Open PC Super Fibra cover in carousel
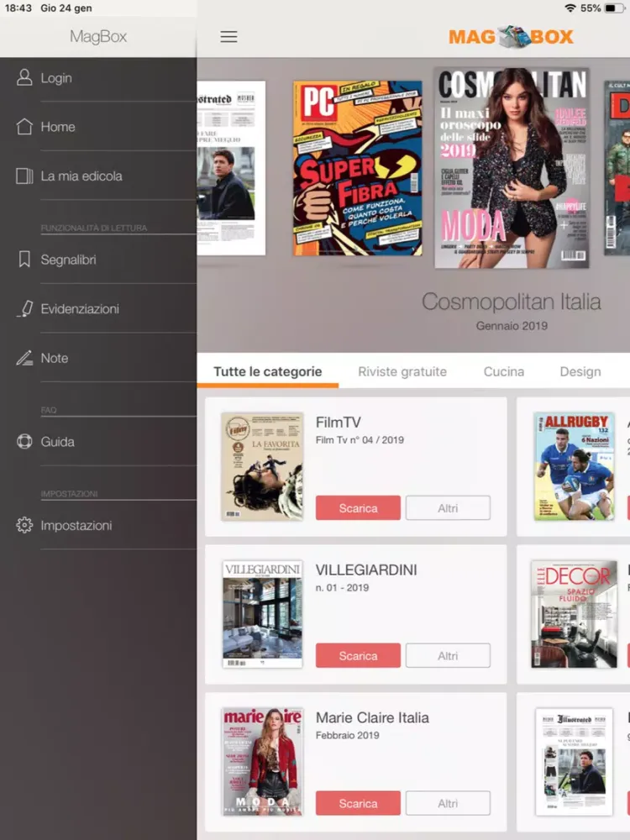The image size is (630, 840). [x=357, y=168]
